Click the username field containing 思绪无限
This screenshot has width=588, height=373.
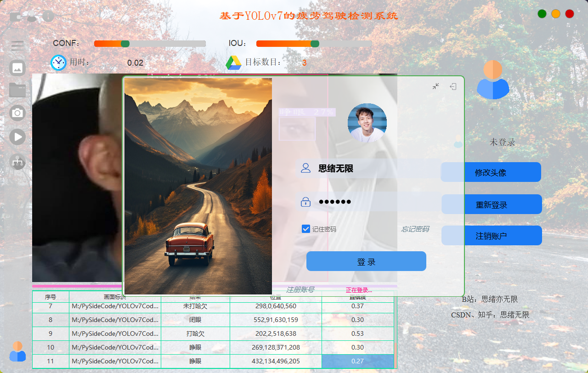[368, 169]
